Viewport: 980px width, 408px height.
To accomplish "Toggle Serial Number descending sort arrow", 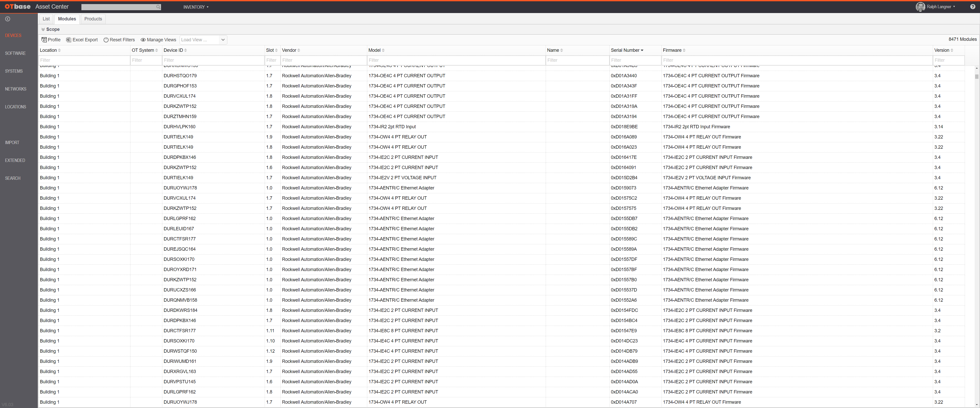I will [642, 50].
